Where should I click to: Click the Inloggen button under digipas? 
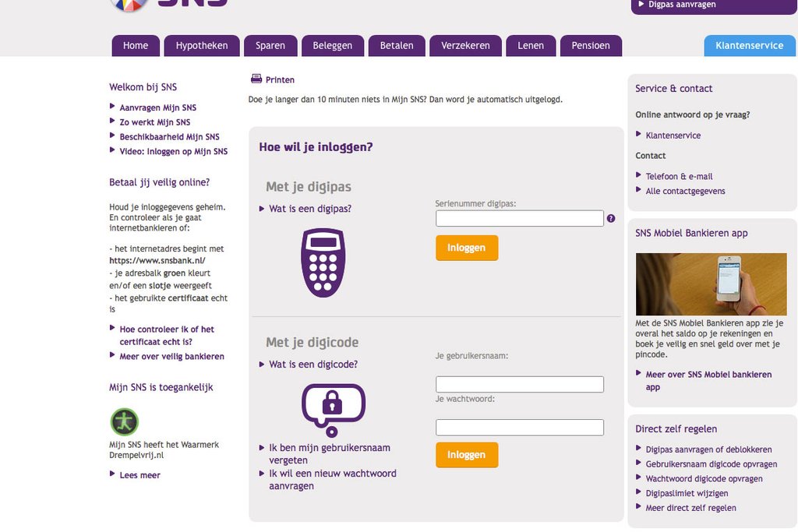point(467,248)
